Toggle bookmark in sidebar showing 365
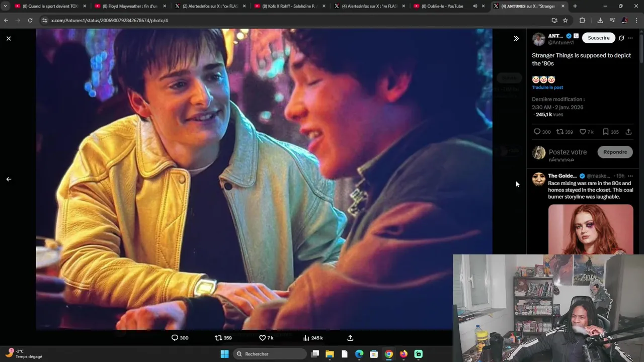The image size is (644, 362). click(x=610, y=132)
